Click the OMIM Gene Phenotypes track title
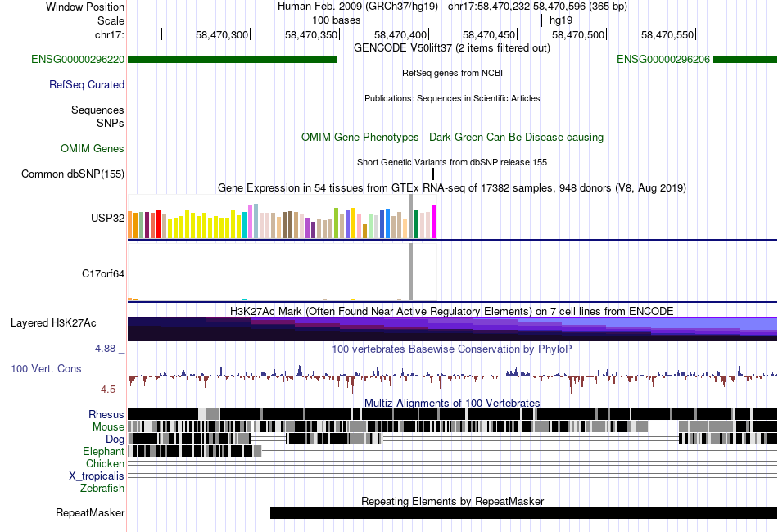The height and width of the screenshot is (532, 778). click(x=452, y=138)
